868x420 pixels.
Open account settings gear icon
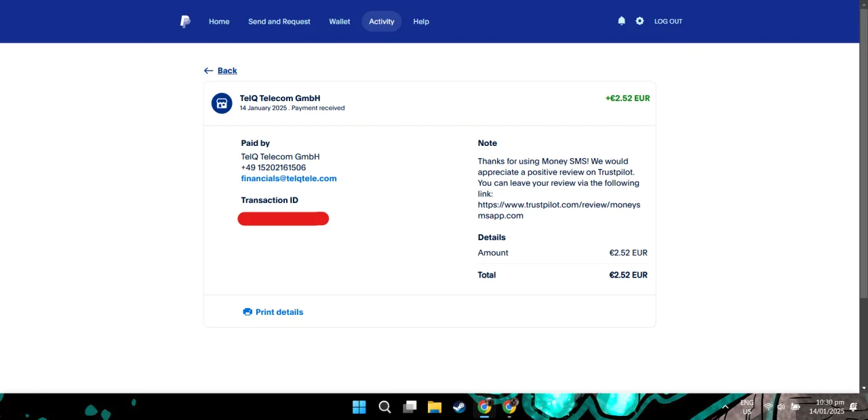point(639,21)
